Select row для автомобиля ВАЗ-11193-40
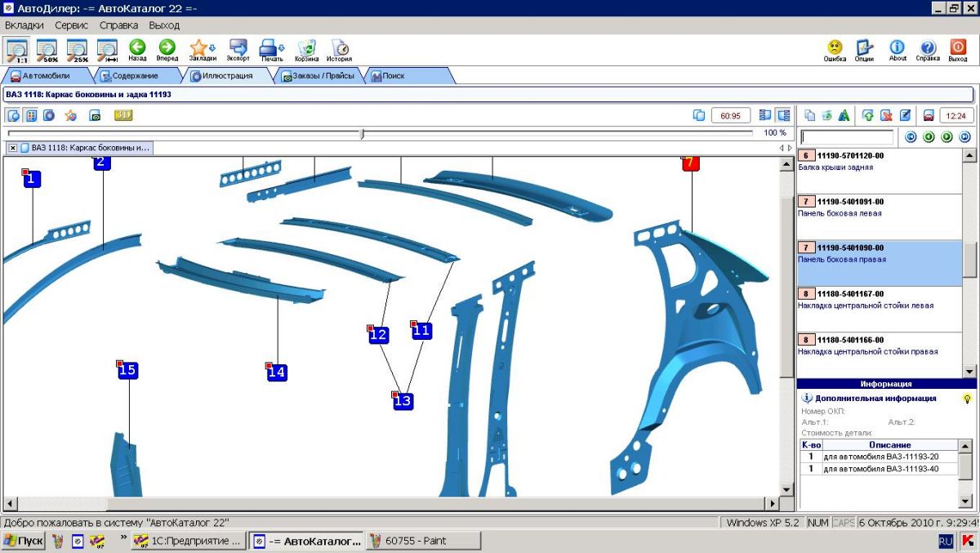Screen dimensions: 980x553 point(879,469)
